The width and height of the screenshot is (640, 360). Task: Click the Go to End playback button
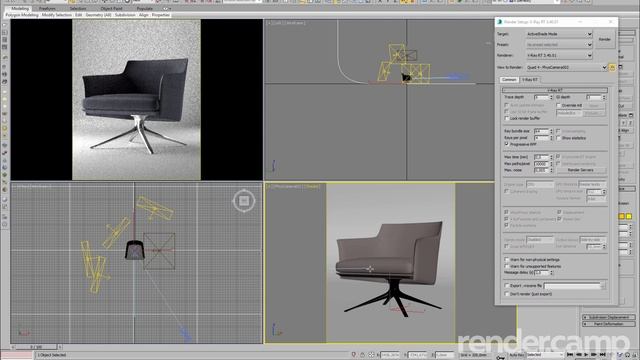point(602,355)
